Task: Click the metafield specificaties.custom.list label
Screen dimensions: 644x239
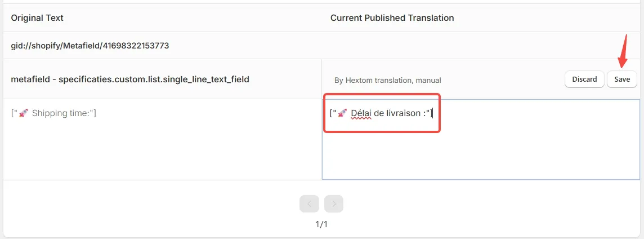Action: [x=130, y=79]
